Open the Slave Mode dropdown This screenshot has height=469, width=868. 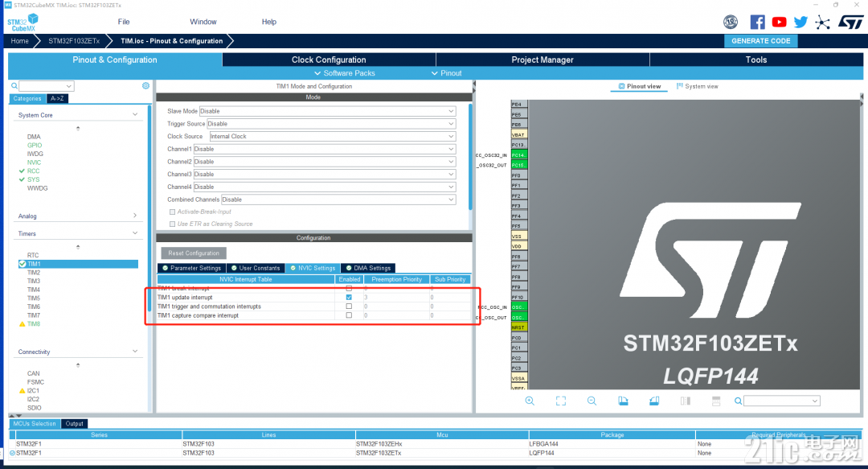[328, 111]
